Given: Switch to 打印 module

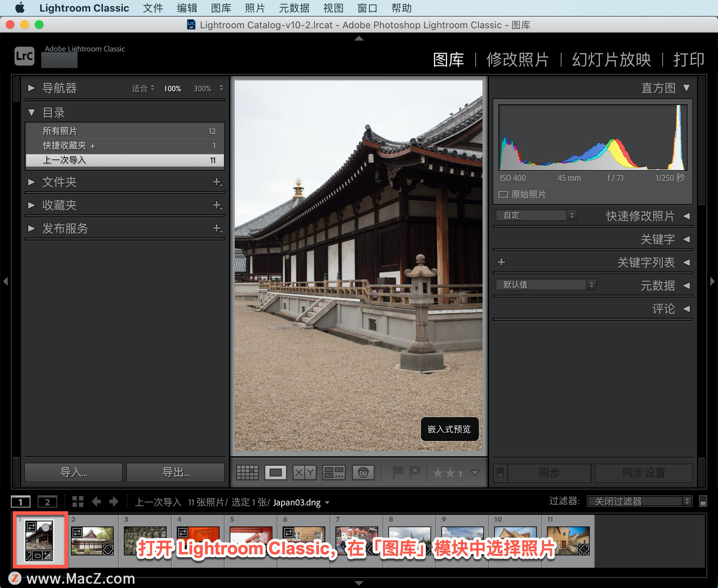Looking at the screenshot, I should click(689, 59).
